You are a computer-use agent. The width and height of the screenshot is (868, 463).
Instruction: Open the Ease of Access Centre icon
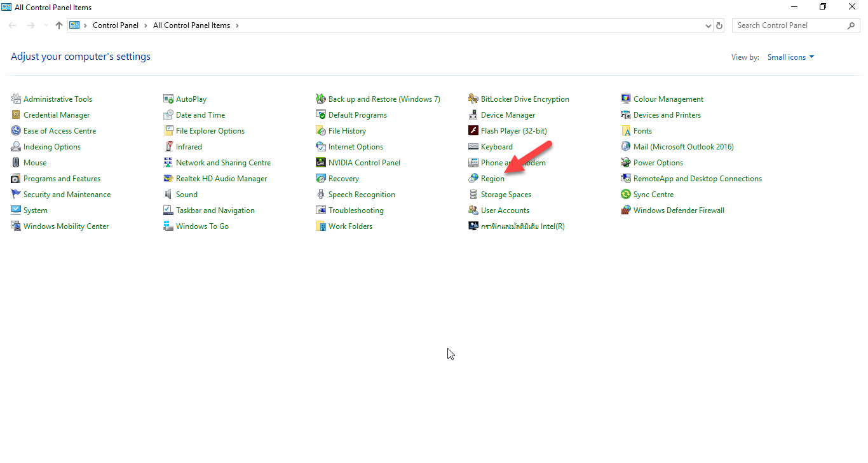(16, 130)
